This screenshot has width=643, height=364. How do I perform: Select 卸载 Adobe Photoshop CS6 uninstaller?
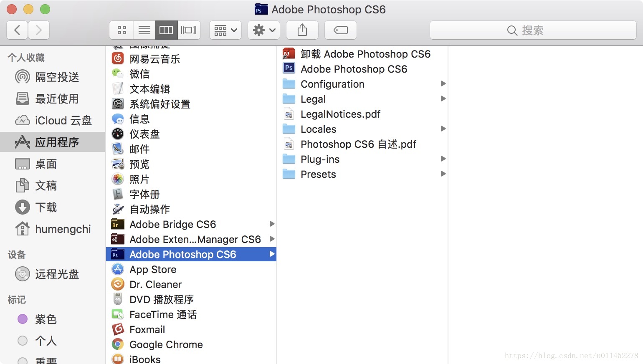362,54
